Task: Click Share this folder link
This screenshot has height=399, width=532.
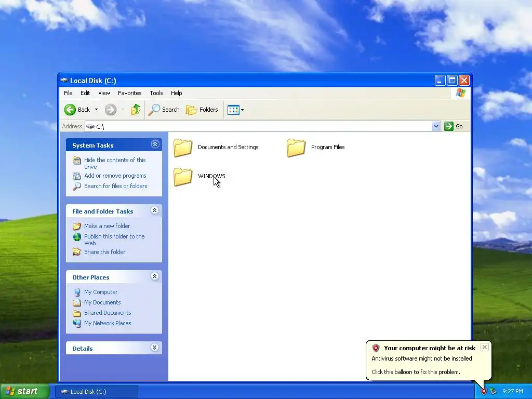Action: click(105, 252)
